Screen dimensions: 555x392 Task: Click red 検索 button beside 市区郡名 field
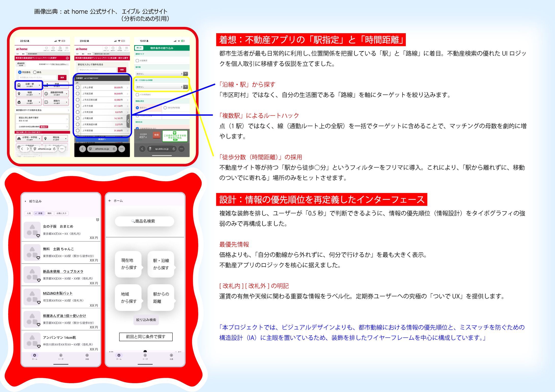62,78
